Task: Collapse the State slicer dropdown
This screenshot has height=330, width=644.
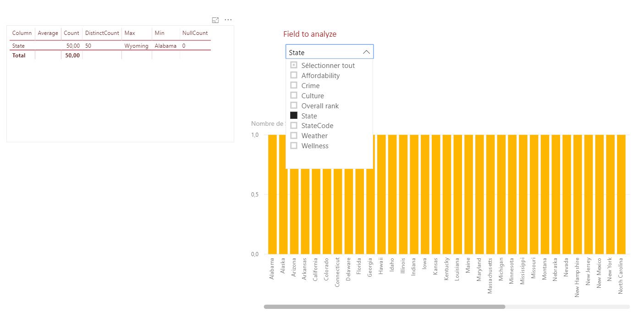Action: pyautogui.click(x=366, y=52)
